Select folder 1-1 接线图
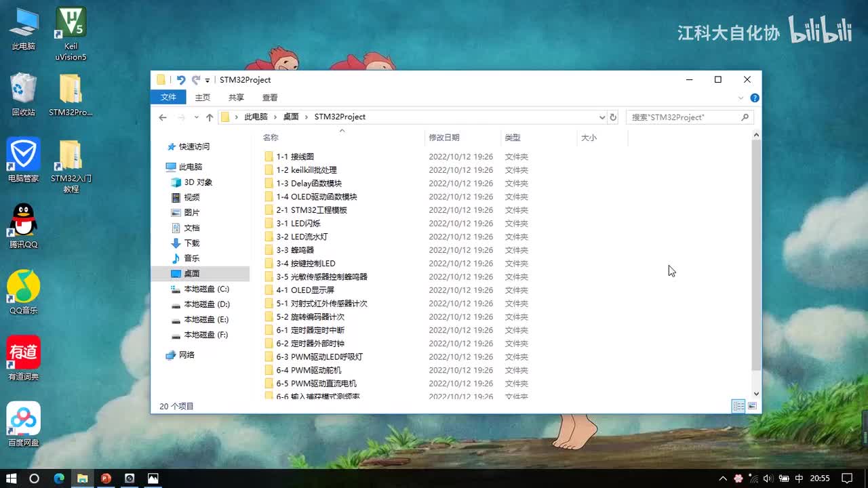The image size is (868, 488). coord(295,157)
